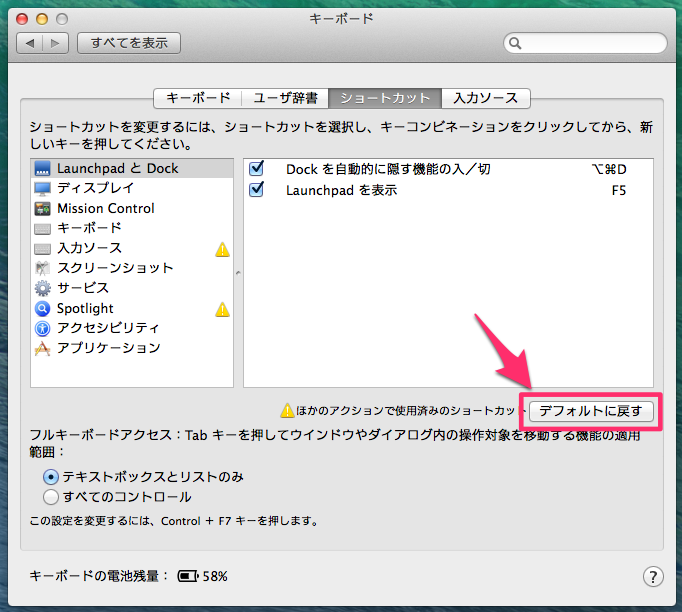The width and height of the screenshot is (682, 612).
Task: Click the Mission Control icon in list
Action: (43, 208)
